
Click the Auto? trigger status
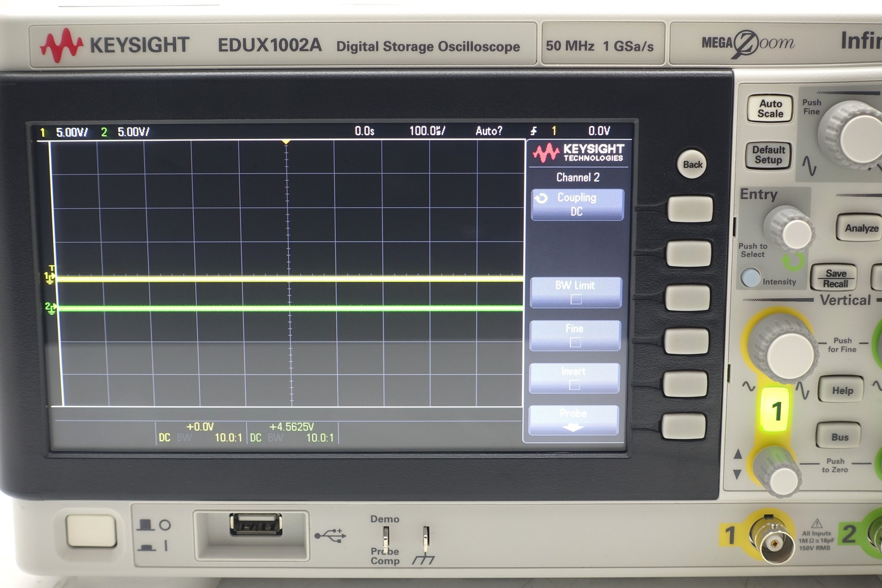tap(489, 131)
